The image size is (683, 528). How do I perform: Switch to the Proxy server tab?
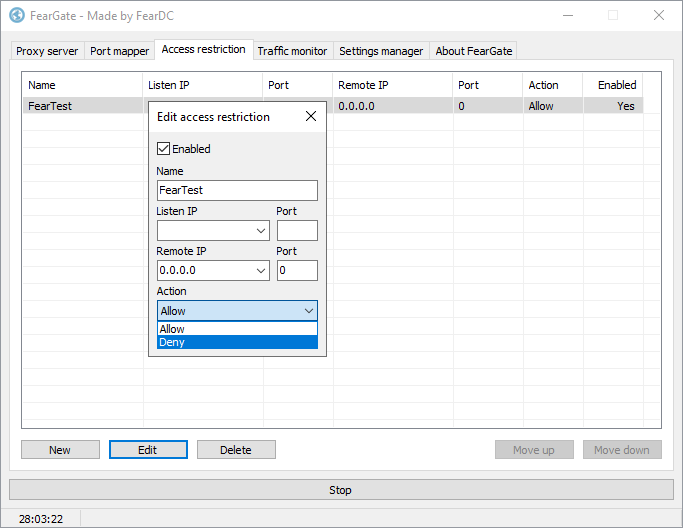point(47,51)
